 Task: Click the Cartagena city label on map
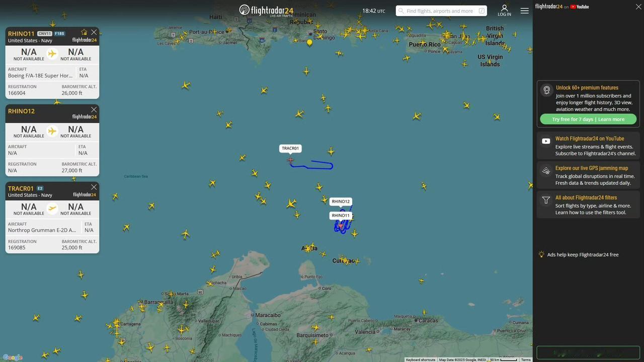tap(130, 324)
